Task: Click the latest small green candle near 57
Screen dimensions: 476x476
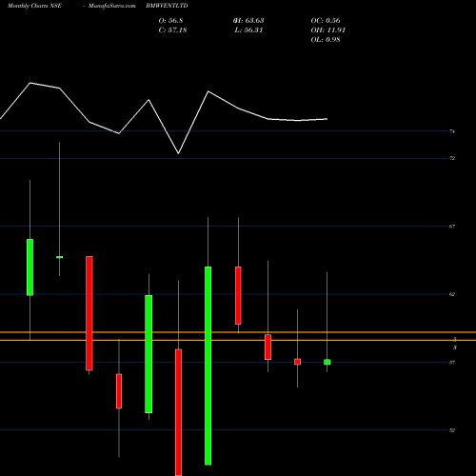Action: point(327,362)
